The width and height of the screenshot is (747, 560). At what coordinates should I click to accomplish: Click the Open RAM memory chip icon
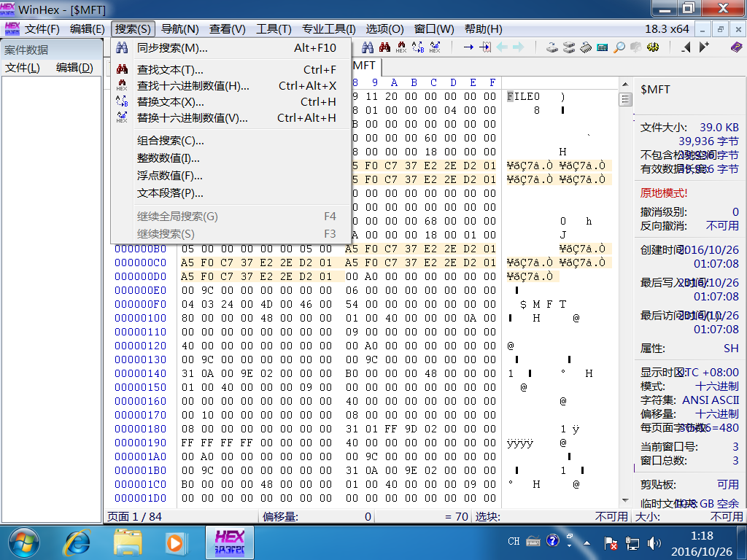point(586,47)
